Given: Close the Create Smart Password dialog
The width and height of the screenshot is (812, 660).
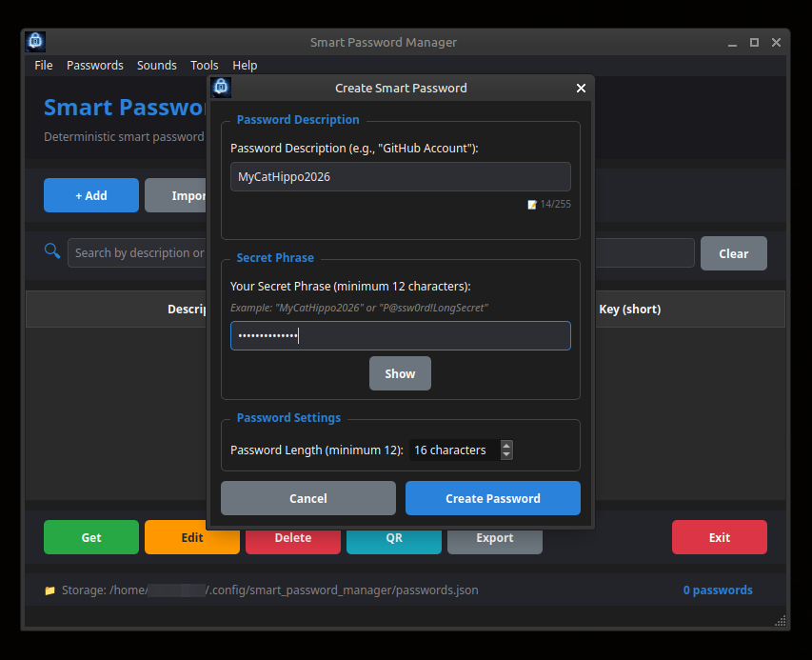Looking at the screenshot, I should [x=581, y=88].
